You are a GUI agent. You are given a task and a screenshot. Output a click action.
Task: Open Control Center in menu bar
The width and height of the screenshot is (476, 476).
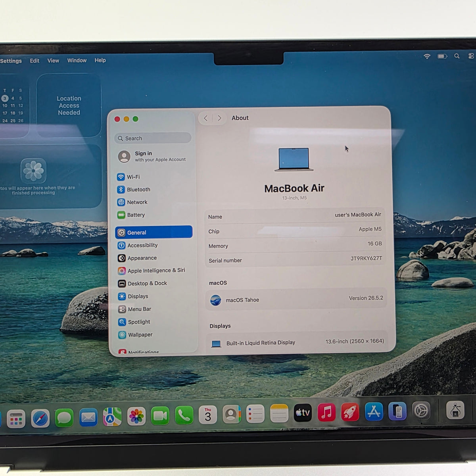(x=471, y=56)
